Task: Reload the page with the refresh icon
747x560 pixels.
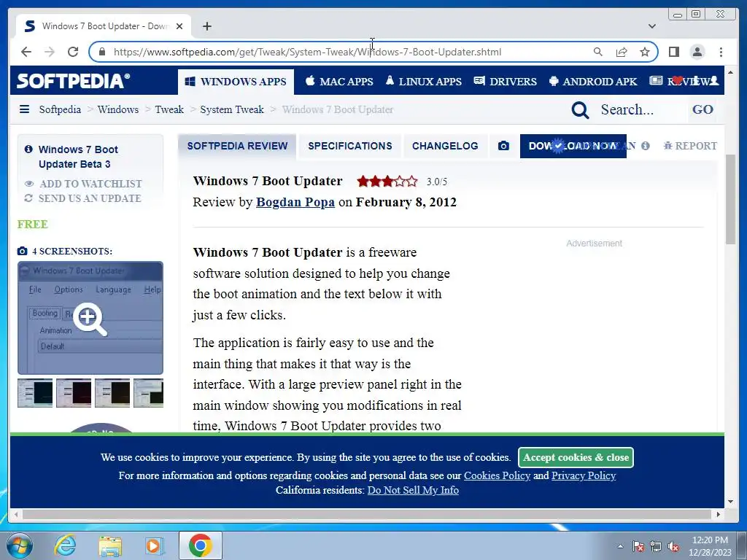Action: pyautogui.click(x=73, y=52)
